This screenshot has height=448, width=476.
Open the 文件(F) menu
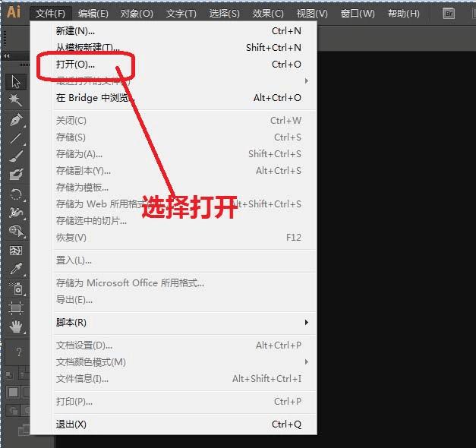coord(50,14)
